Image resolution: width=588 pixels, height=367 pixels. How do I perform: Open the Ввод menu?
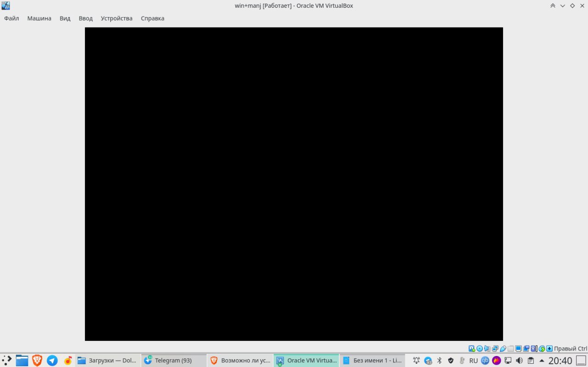[85, 18]
